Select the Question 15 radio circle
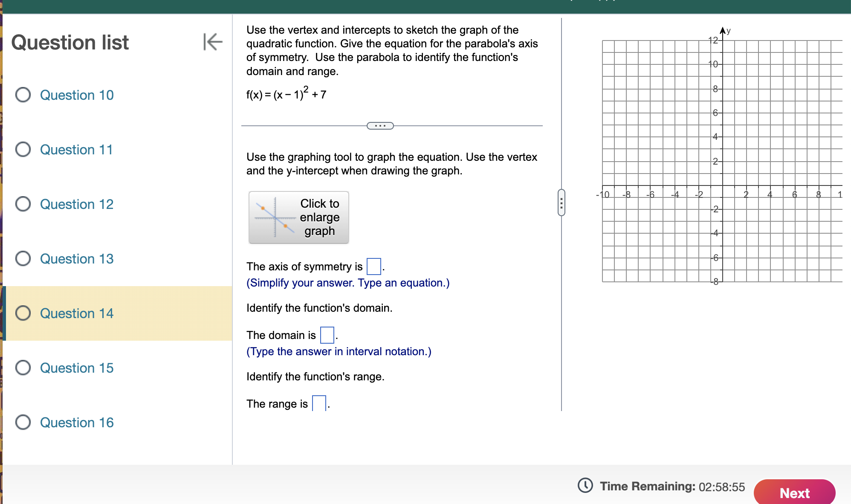The image size is (851, 504). [23, 368]
